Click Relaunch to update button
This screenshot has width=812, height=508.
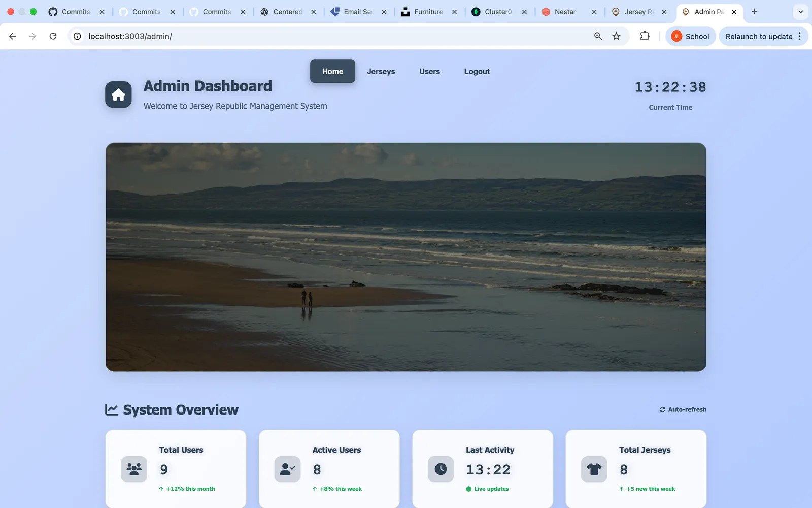pos(759,36)
